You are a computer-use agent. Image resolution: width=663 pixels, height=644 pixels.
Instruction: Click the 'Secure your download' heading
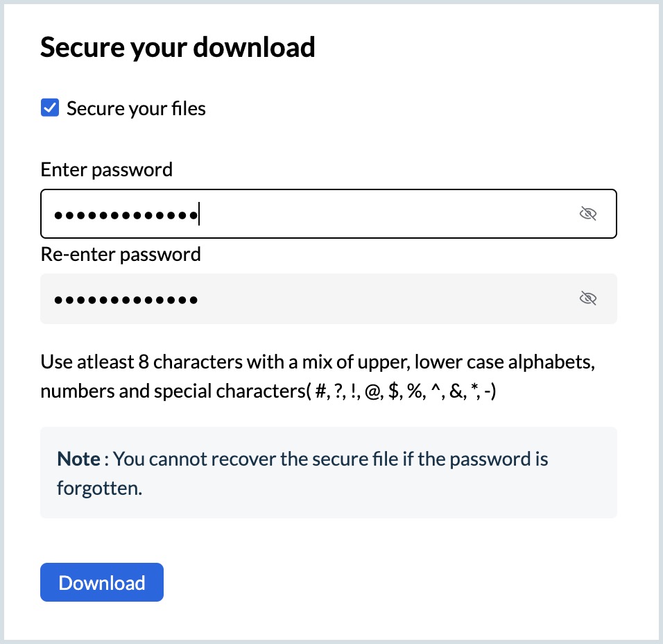point(178,47)
